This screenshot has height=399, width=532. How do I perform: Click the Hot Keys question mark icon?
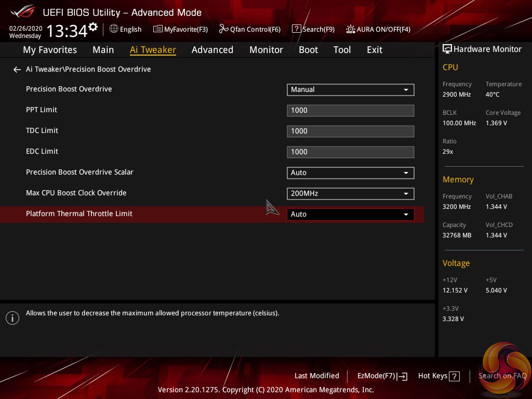[x=454, y=376]
